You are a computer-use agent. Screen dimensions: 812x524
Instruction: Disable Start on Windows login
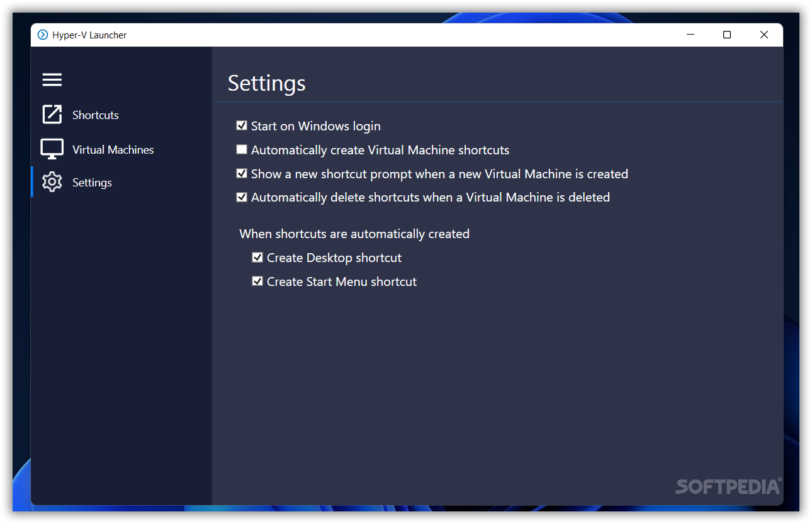(242, 125)
